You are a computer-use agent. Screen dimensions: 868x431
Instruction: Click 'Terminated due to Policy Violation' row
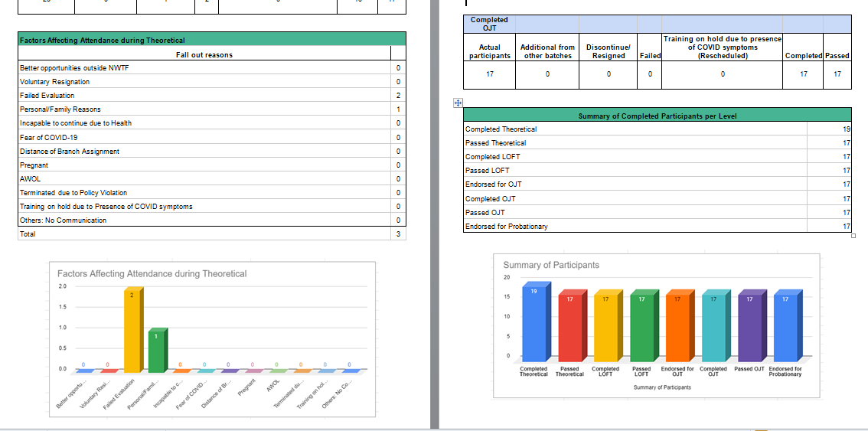point(212,192)
